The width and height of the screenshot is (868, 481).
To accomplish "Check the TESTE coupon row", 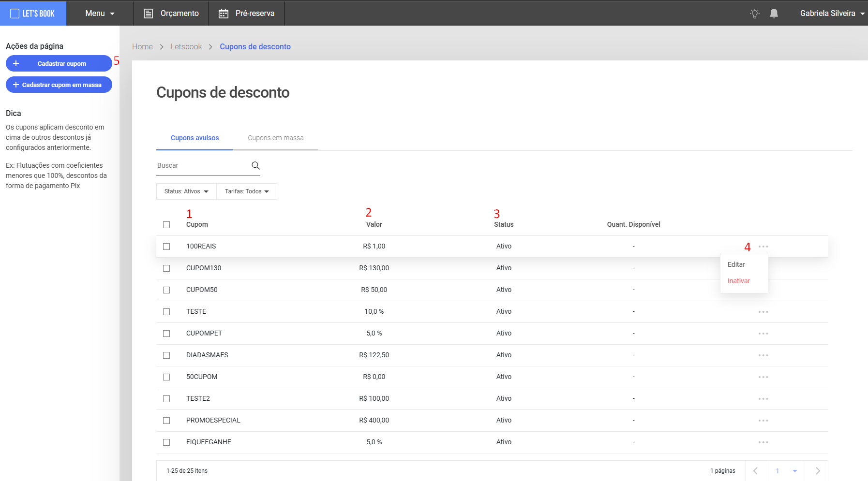I will pyautogui.click(x=166, y=312).
